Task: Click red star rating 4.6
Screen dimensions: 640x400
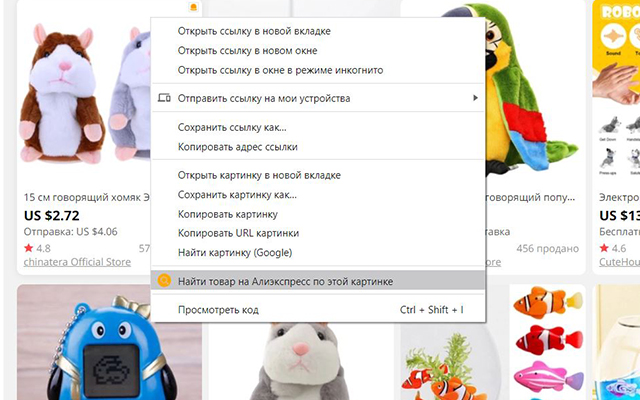Action: click(x=613, y=248)
